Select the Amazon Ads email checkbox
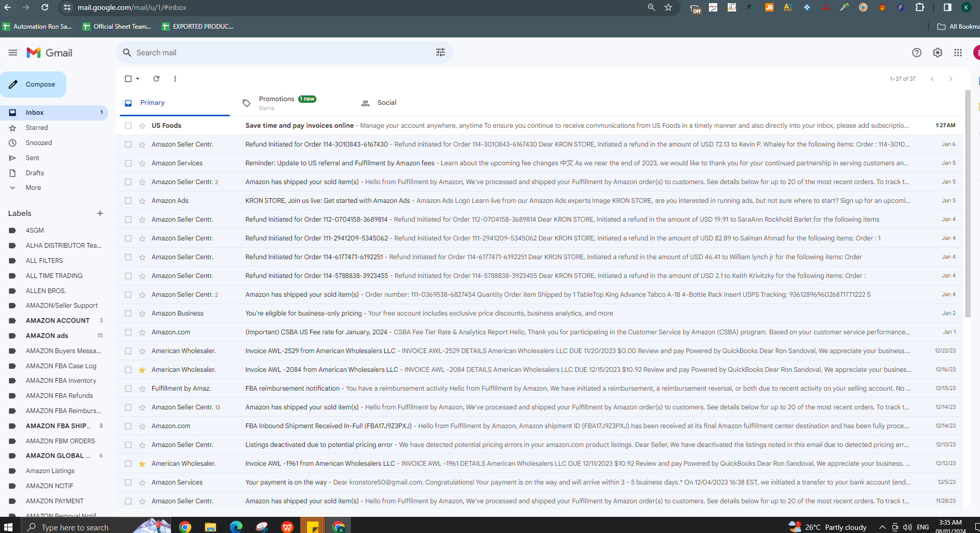The image size is (980, 533). coord(128,201)
